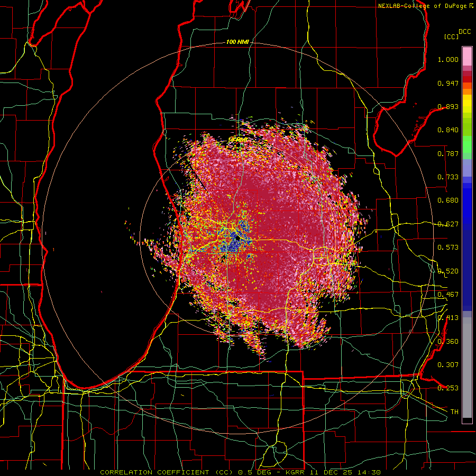Select the 0.360 scale value
Image resolution: width=476 pixels, height=476 pixels.
pos(448,342)
